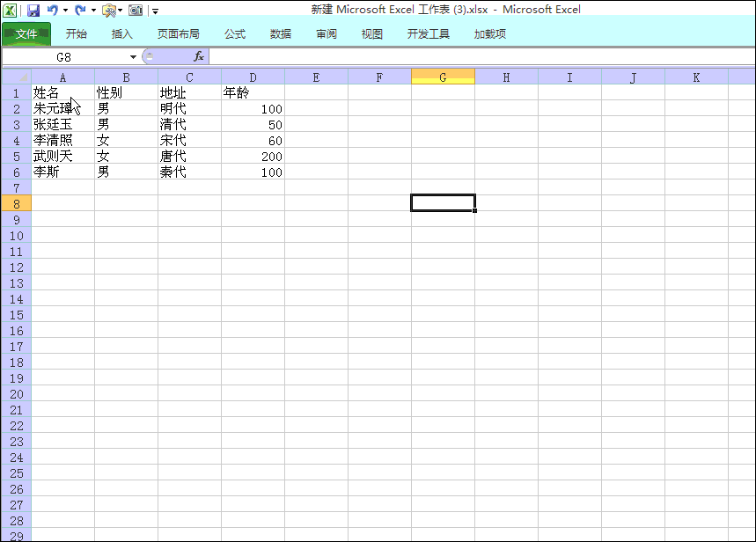Switch to the 插入 Insert tab

121,33
